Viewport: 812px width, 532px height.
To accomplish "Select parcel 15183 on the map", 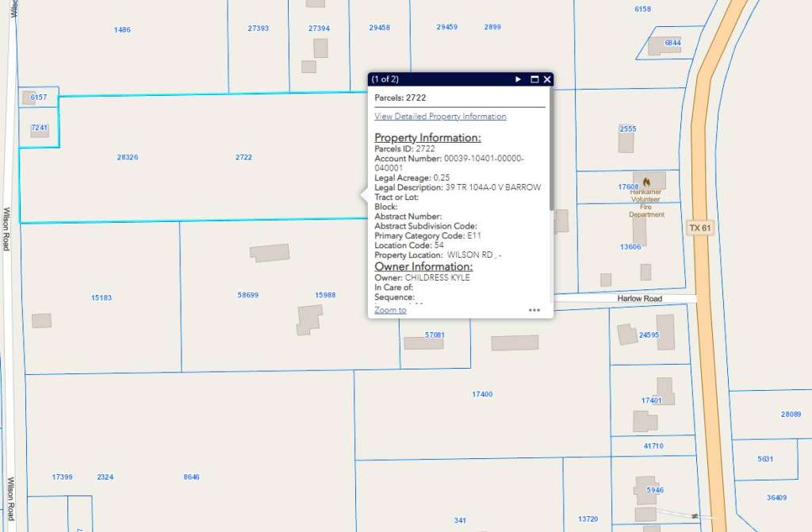I will pyautogui.click(x=103, y=297).
